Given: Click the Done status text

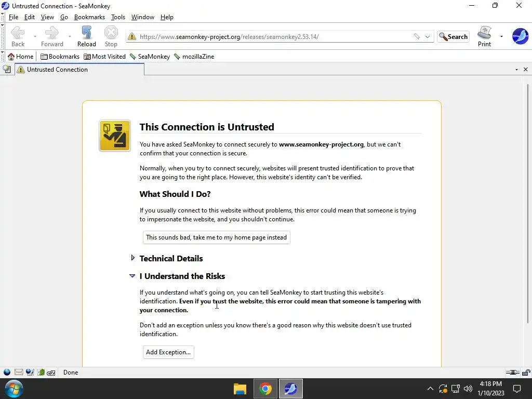Looking at the screenshot, I should tap(71, 373).
